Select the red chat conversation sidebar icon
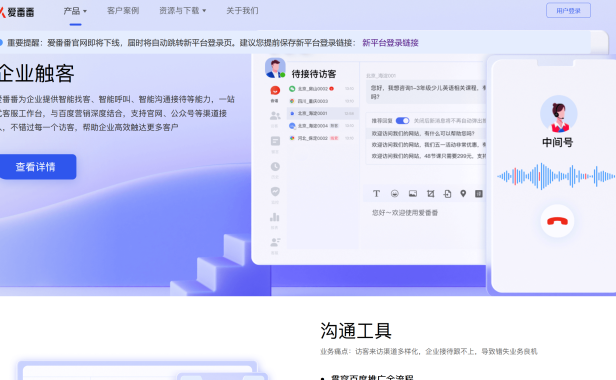The image size is (616, 380). [275, 91]
